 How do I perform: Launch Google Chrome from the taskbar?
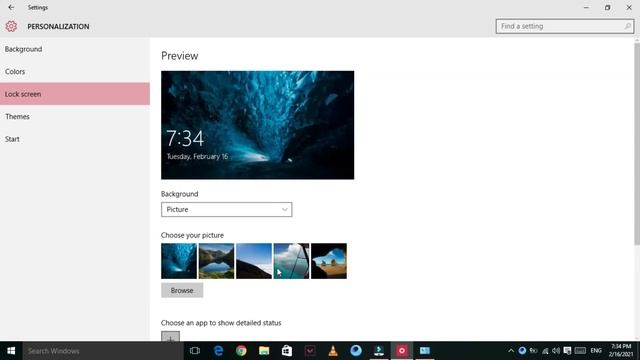(x=241, y=351)
